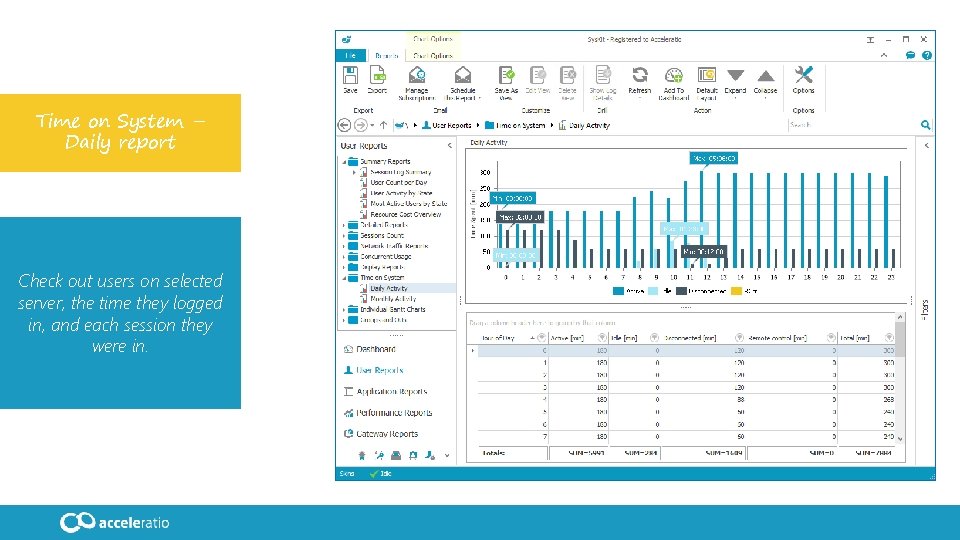This screenshot has height=540, width=960.
Task: Open filter on Idle [min] column
Action: [654, 337]
